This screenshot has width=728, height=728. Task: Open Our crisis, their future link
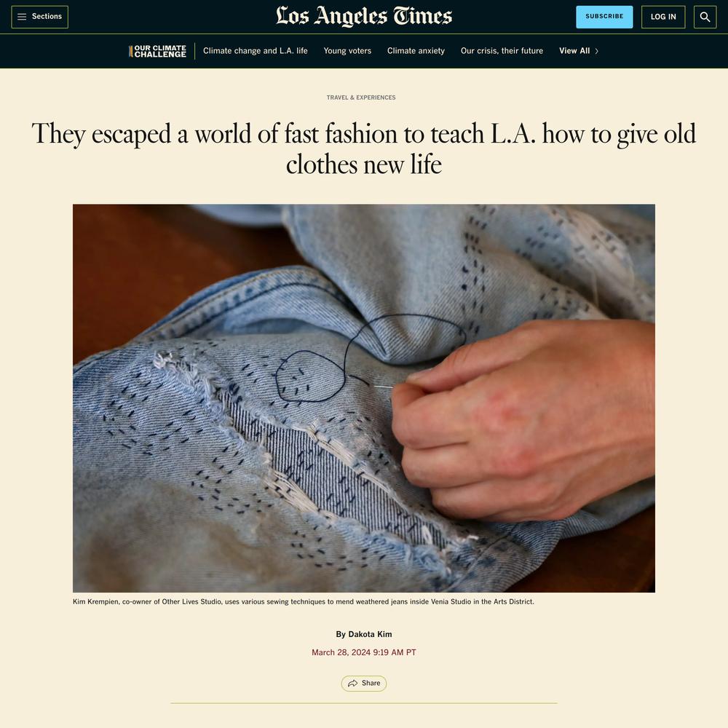click(502, 51)
